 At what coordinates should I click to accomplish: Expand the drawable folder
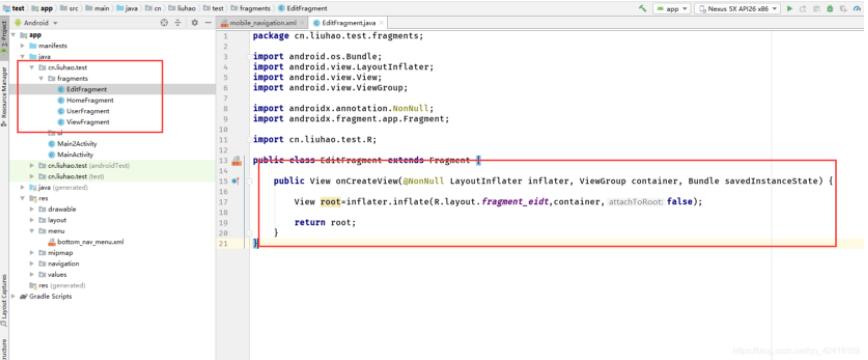pos(33,209)
